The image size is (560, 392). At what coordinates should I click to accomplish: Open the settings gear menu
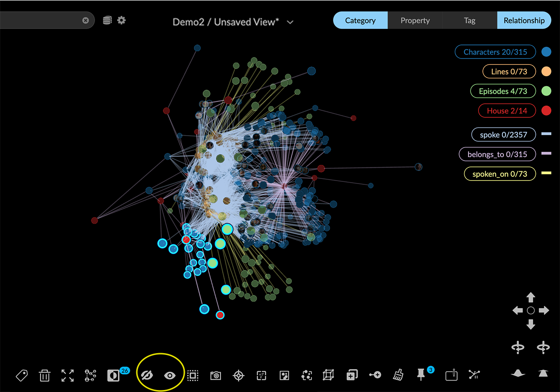[122, 20]
